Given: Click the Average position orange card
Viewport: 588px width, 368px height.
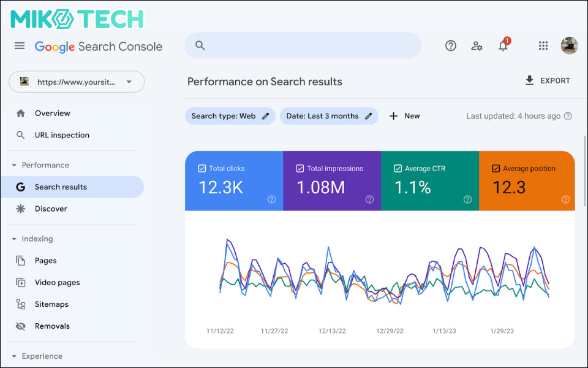Looking at the screenshot, I should [527, 180].
